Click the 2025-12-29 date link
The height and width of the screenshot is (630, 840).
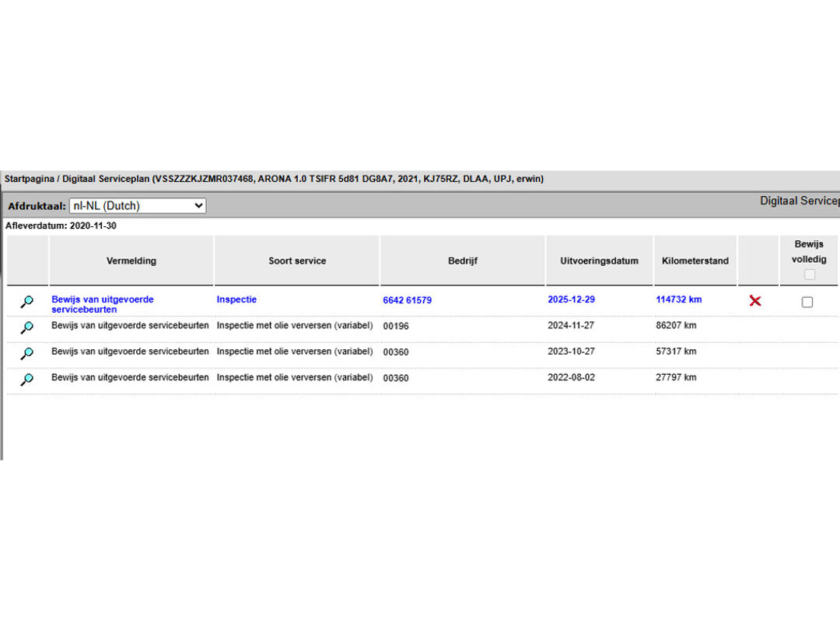tap(572, 299)
